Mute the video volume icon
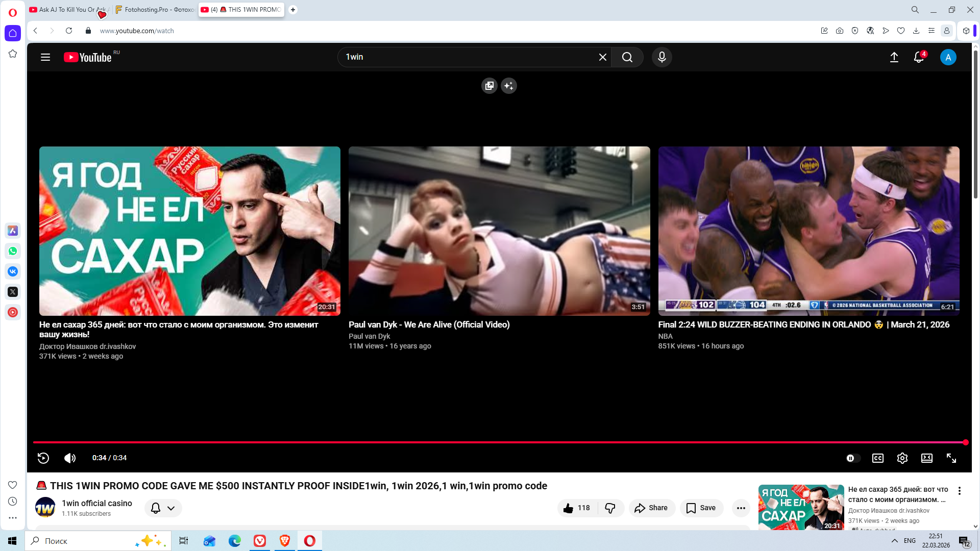Screen dimensions: 980x551 70,458
